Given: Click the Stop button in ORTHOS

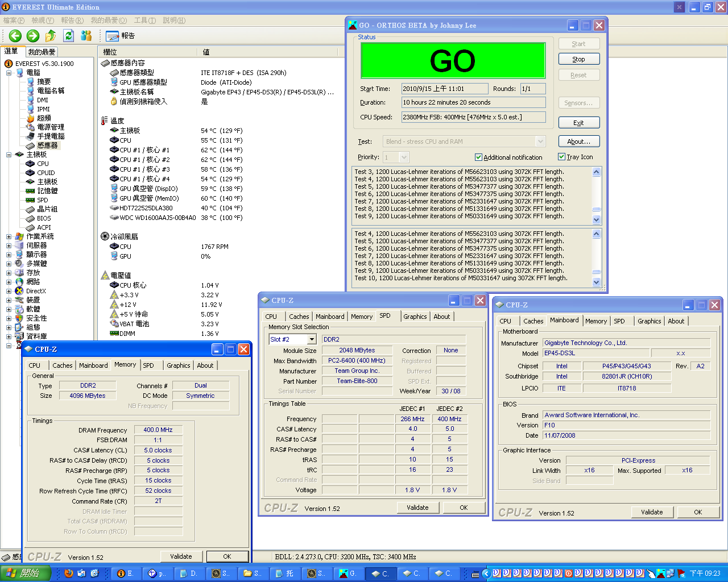Looking at the screenshot, I should [x=579, y=59].
